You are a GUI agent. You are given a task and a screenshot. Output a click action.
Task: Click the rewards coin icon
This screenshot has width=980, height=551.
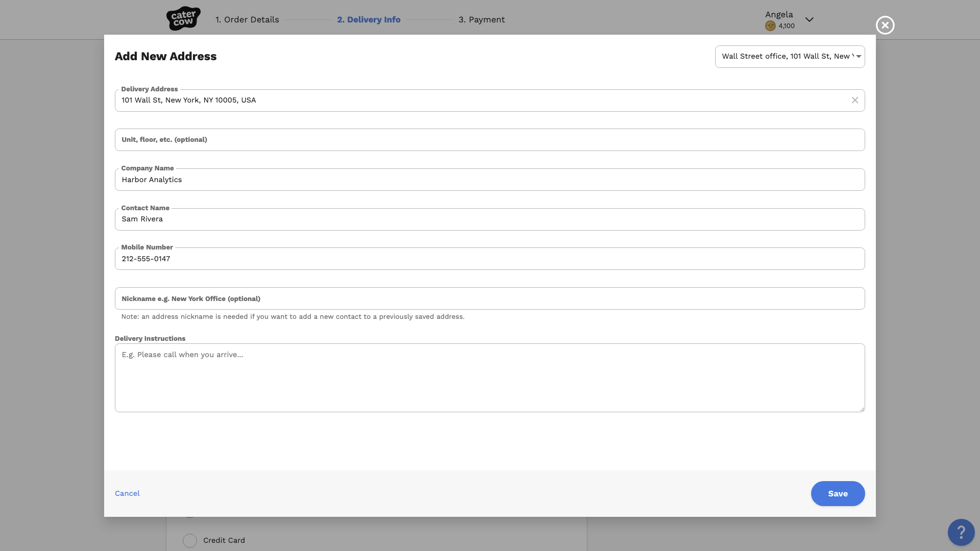pos(770,26)
